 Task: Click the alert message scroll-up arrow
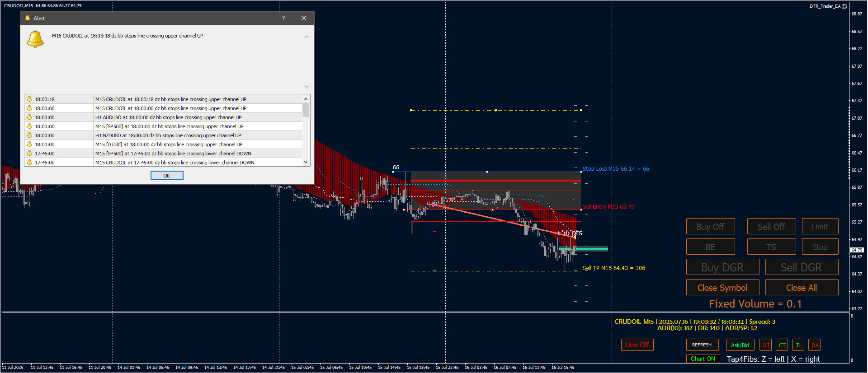click(307, 37)
